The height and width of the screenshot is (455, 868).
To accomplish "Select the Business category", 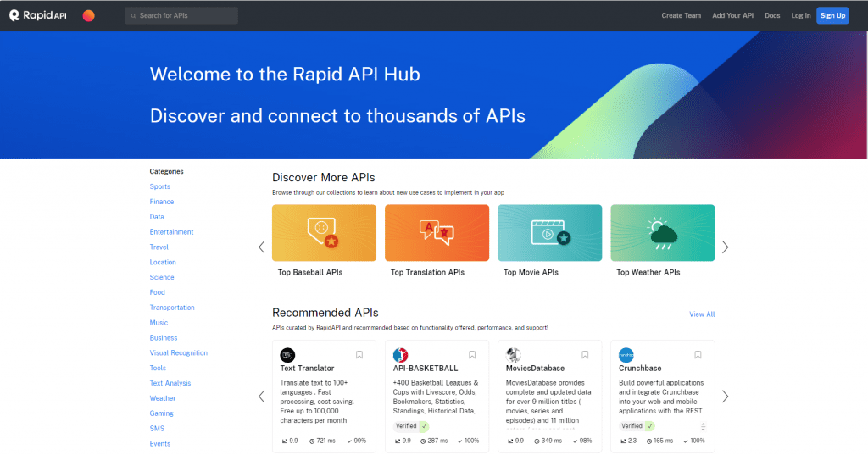I will [164, 338].
